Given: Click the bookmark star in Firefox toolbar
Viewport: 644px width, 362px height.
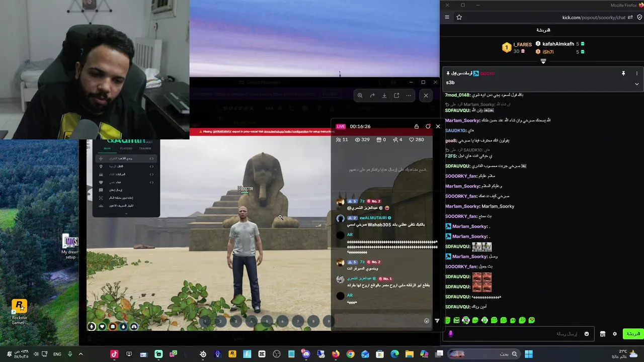Looking at the screenshot, I should coord(459,17).
